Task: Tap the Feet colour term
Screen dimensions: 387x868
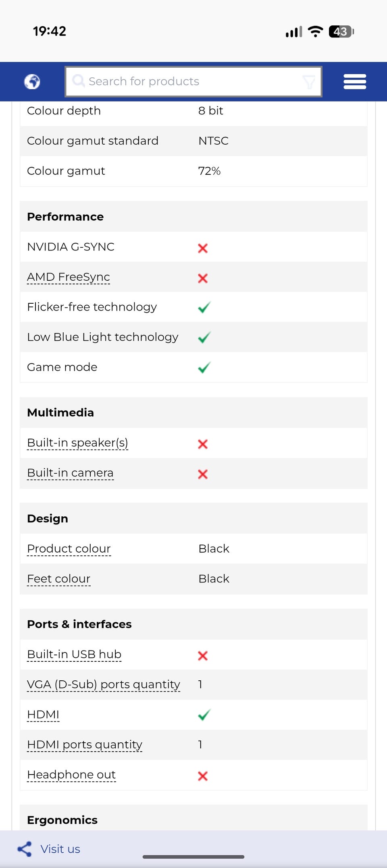Action: pyautogui.click(x=58, y=579)
